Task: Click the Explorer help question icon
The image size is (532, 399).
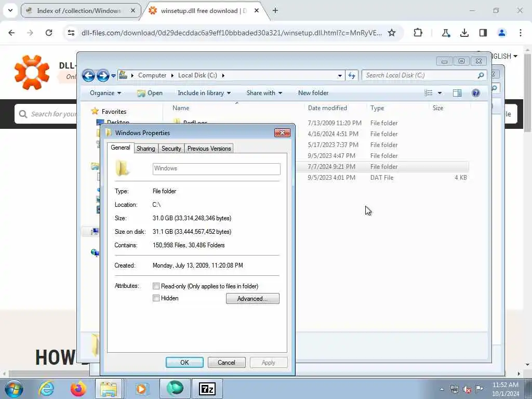Action: (x=476, y=93)
